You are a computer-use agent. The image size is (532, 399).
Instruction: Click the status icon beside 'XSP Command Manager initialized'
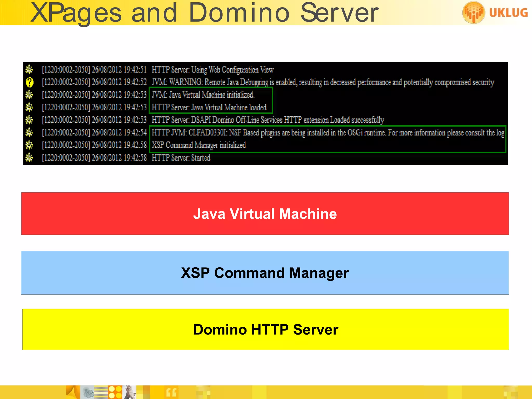point(29,145)
